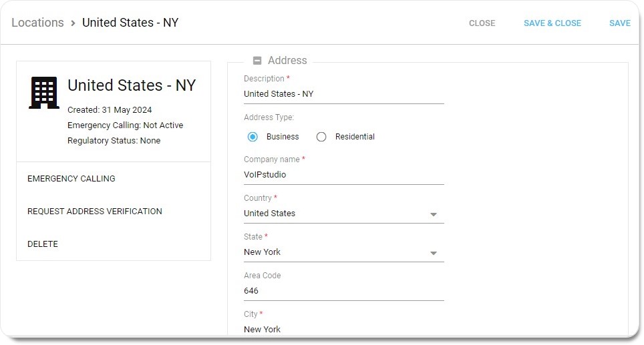Open Emergency Calling menu item
The image size is (644, 345).
[71, 179]
